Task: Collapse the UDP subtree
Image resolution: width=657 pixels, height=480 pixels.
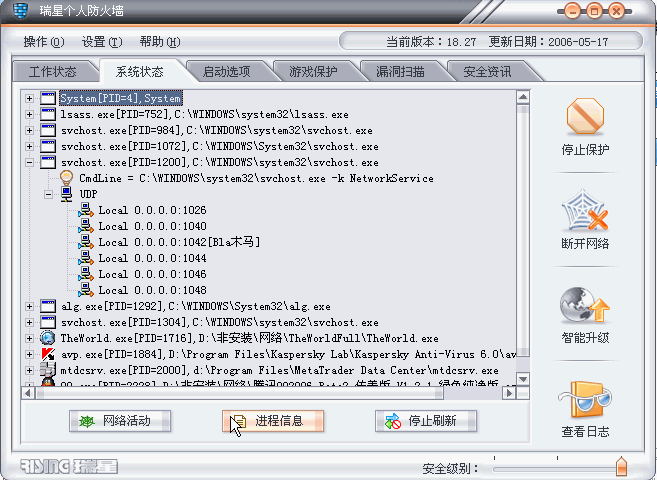Action: click(x=49, y=194)
